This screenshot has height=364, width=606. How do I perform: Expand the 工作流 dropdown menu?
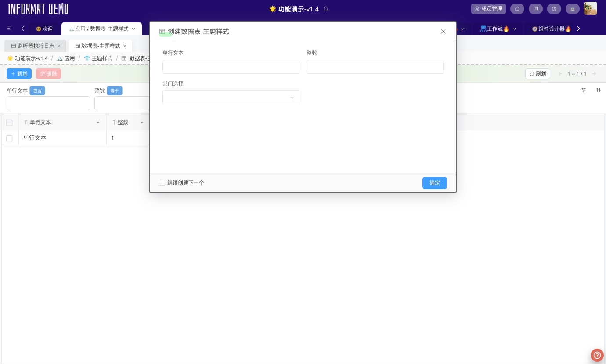pyautogui.click(x=513, y=28)
